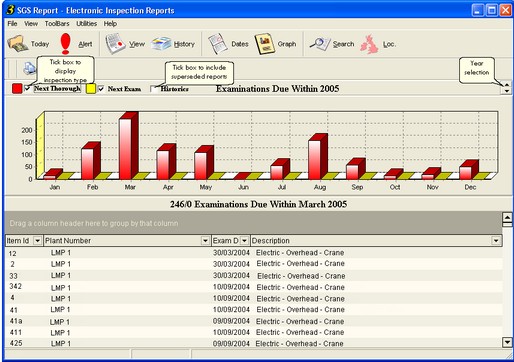Select the December bar in the chart
Screen dimensions: 514x362
pyautogui.click(x=469, y=170)
